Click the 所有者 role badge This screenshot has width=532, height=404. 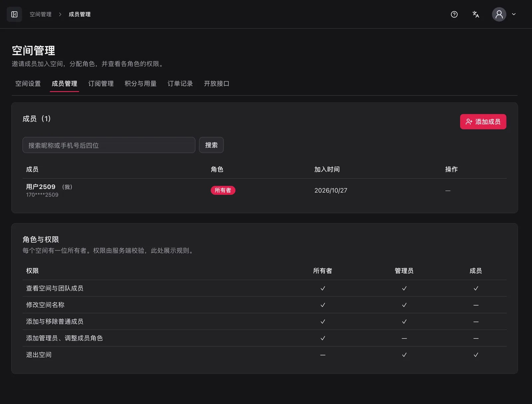pyautogui.click(x=223, y=190)
